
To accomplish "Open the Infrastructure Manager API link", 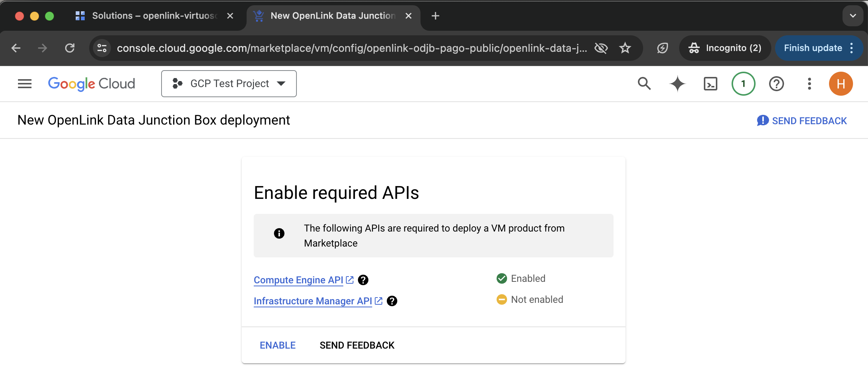I will [313, 301].
